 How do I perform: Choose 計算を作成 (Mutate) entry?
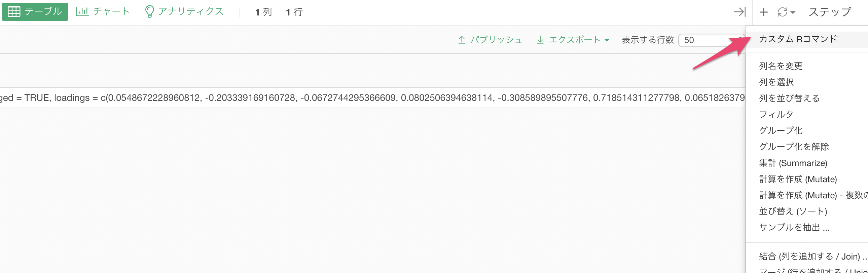(798, 179)
